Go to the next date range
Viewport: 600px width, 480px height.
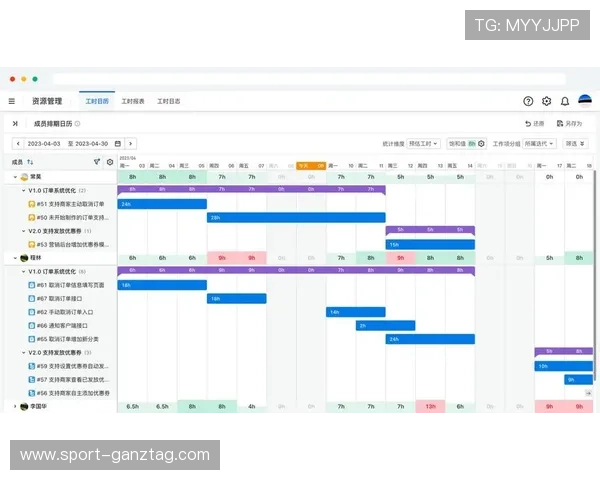point(130,144)
